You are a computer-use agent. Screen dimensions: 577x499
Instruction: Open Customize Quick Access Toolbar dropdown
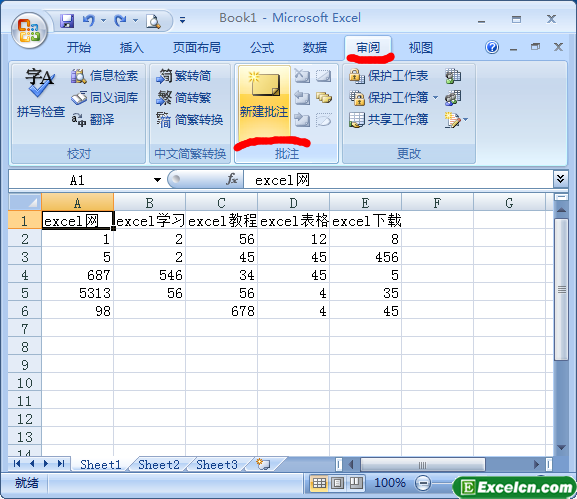pyautogui.click(x=183, y=20)
